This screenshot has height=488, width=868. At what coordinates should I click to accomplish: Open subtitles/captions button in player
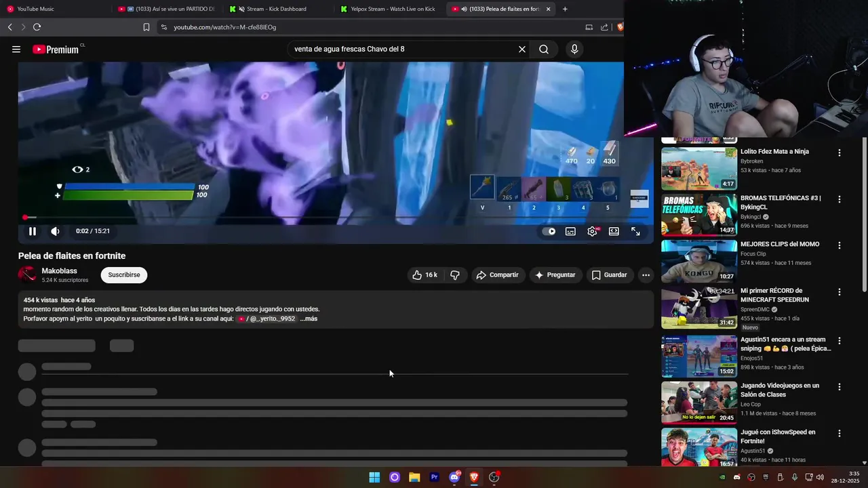point(571,231)
